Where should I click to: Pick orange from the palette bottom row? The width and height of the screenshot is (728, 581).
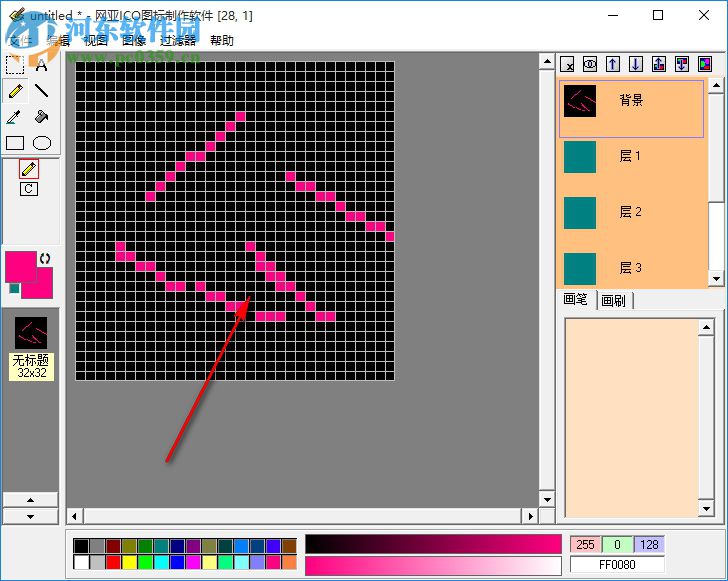(x=289, y=562)
